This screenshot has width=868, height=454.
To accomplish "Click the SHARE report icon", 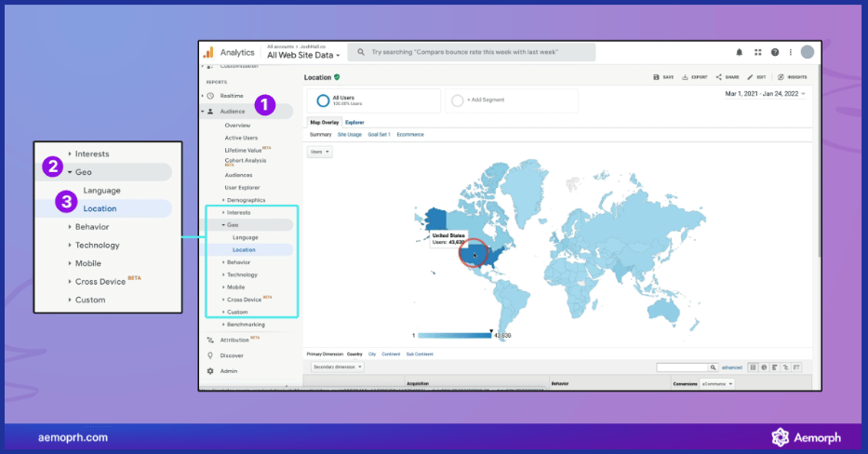I will [718, 77].
